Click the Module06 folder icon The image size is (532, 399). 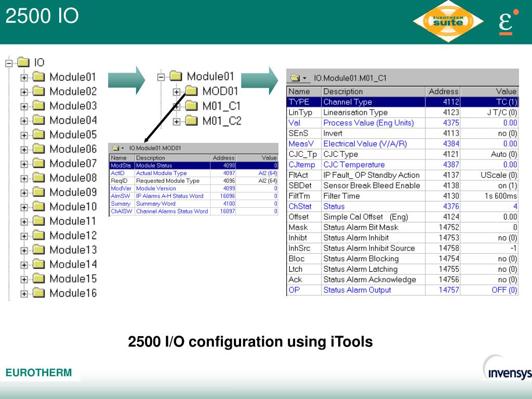point(38,149)
